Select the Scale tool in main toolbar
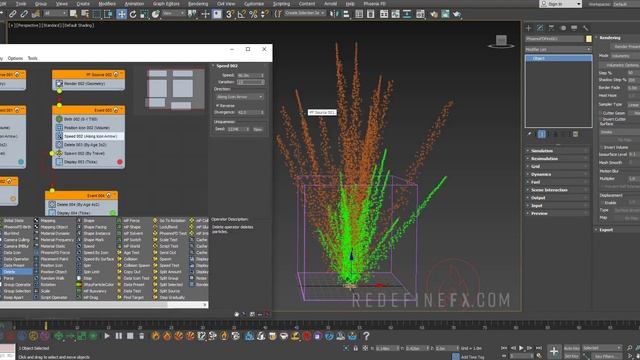 tap(144, 14)
